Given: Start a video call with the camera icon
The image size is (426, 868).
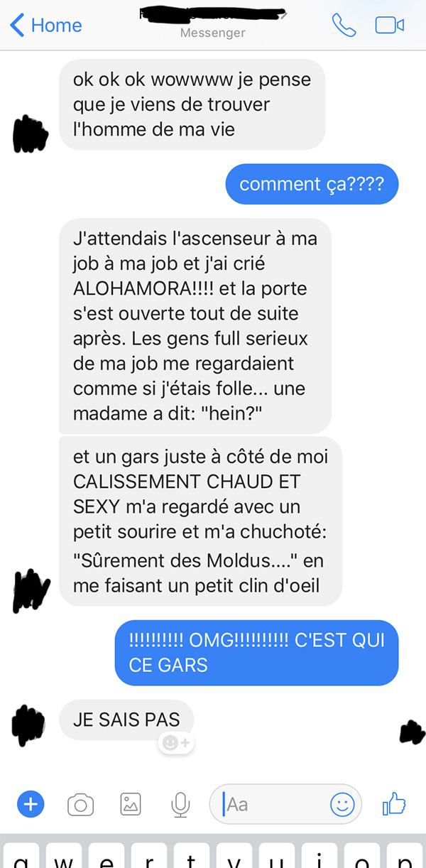Looking at the screenshot, I should [389, 26].
